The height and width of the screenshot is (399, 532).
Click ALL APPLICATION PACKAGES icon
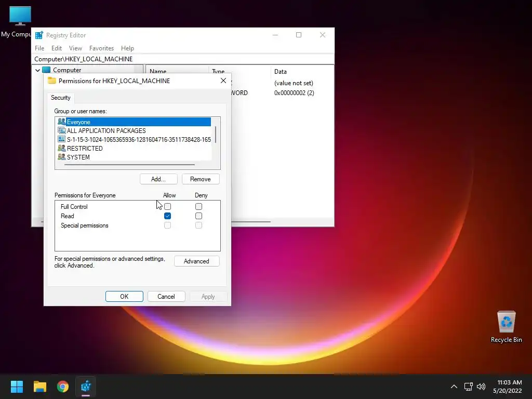61,130
